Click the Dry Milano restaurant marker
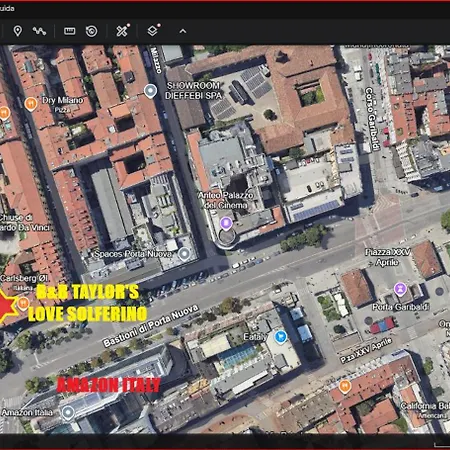The height and width of the screenshot is (450, 450). pos(31,104)
